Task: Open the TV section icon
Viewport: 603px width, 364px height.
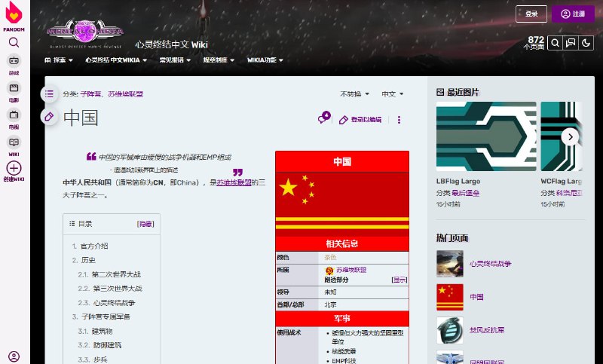Action: coord(14,115)
